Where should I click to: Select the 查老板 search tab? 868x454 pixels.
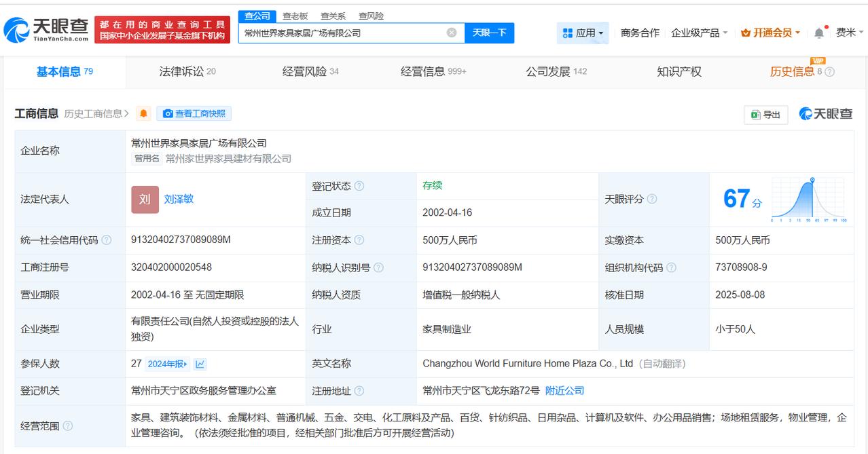(295, 16)
